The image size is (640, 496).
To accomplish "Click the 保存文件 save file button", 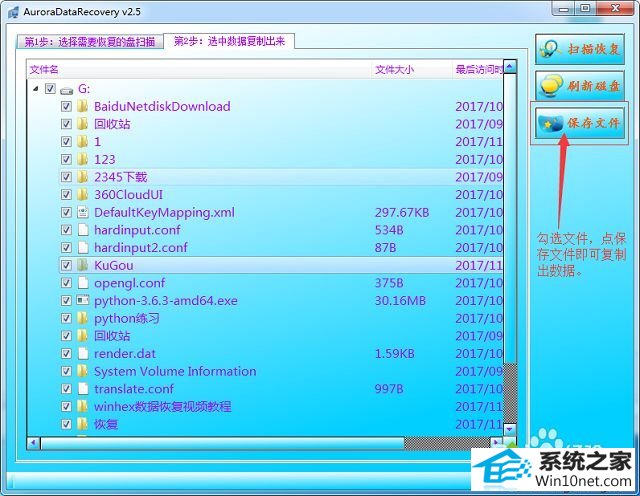I will 580,123.
